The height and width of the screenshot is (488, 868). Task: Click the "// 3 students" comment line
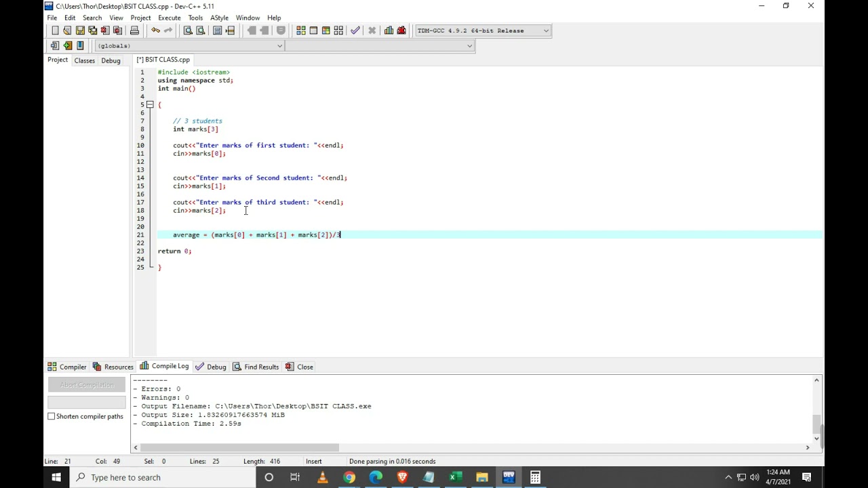click(x=197, y=121)
